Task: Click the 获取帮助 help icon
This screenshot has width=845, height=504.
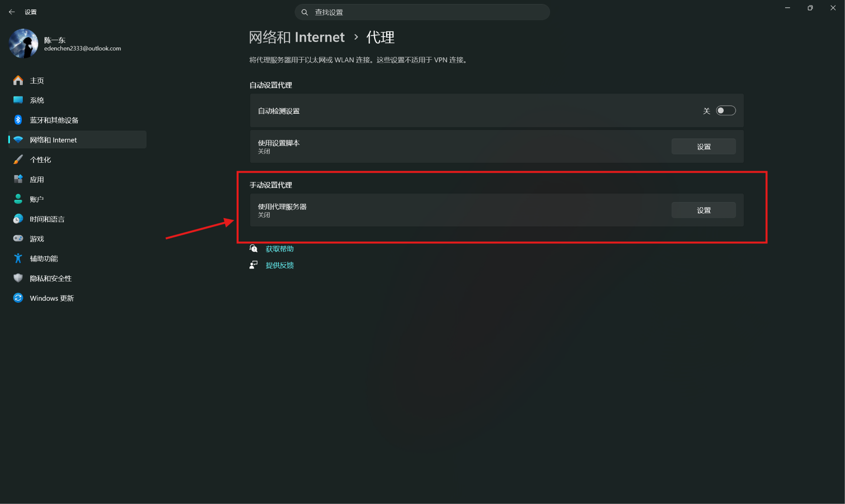Action: [x=253, y=248]
